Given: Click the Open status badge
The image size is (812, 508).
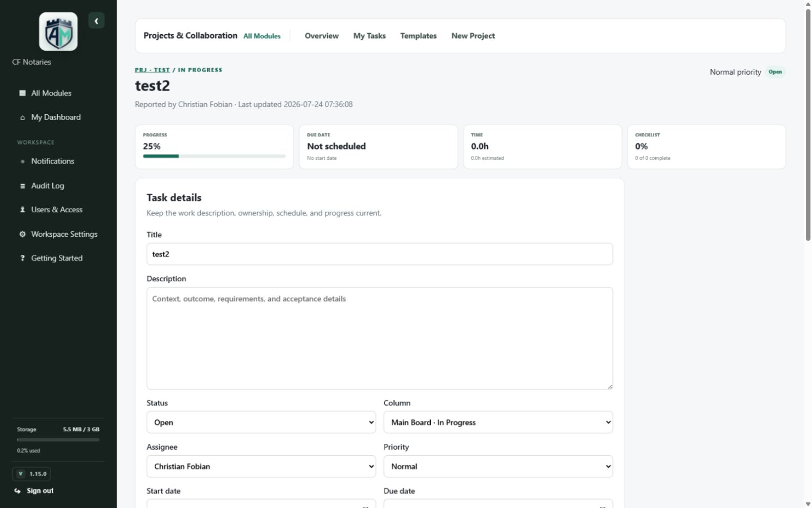Looking at the screenshot, I should click(x=775, y=72).
